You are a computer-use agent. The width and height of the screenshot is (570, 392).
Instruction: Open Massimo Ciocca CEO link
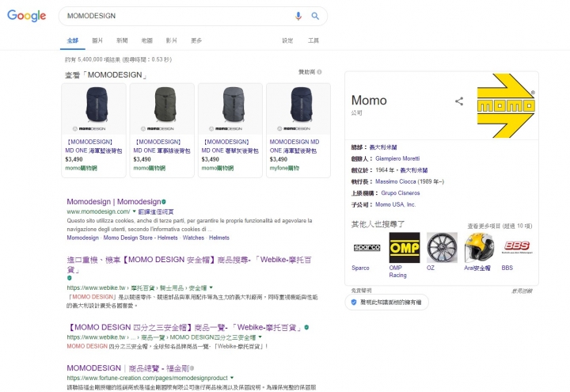pyautogui.click(x=396, y=181)
